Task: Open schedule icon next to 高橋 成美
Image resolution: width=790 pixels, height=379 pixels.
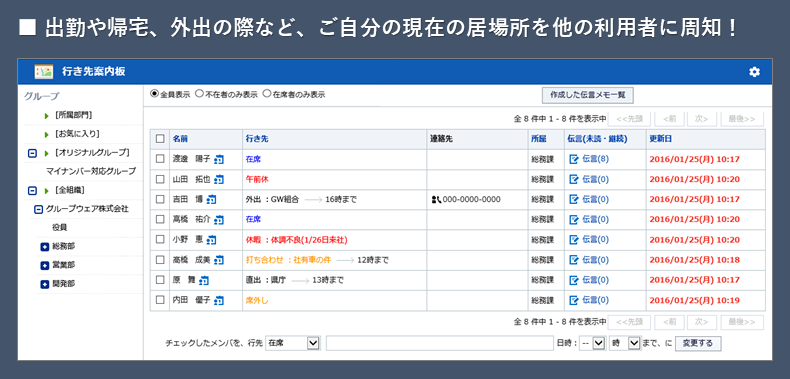Action: pos(219,260)
